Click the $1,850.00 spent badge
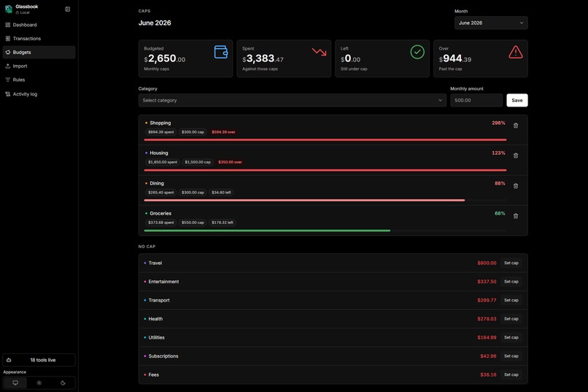Viewport: 588px width, 392px height. (x=163, y=162)
